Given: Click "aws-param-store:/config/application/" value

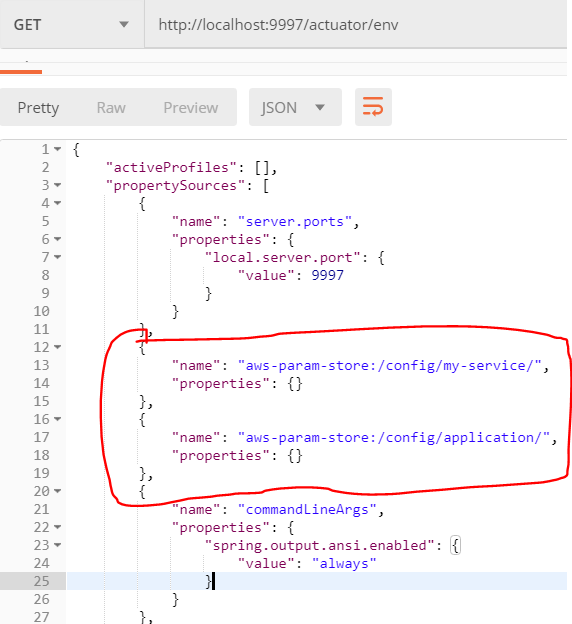Looking at the screenshot, I should [394, 437].
